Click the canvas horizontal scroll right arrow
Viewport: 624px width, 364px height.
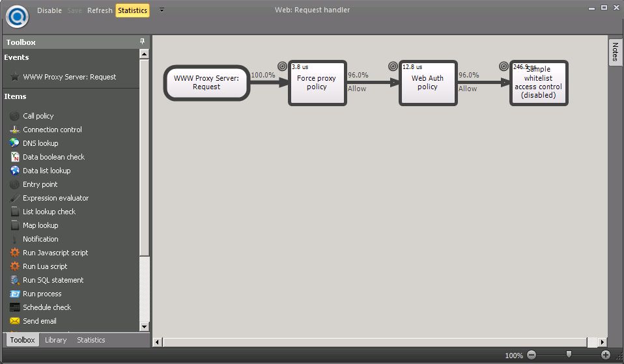click(602, 342)
